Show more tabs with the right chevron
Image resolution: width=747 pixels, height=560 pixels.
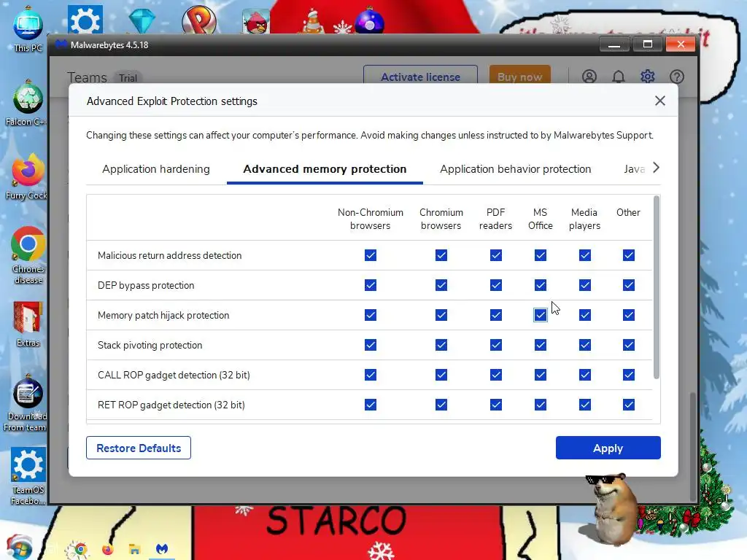[x=656, y=168]
